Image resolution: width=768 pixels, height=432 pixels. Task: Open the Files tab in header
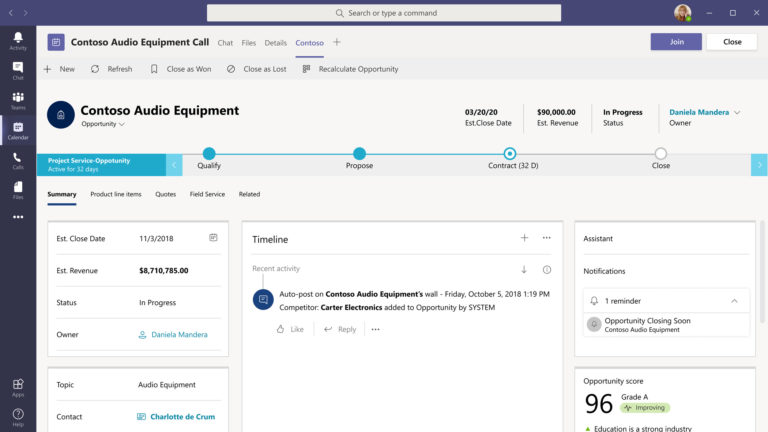click(248, 43)
